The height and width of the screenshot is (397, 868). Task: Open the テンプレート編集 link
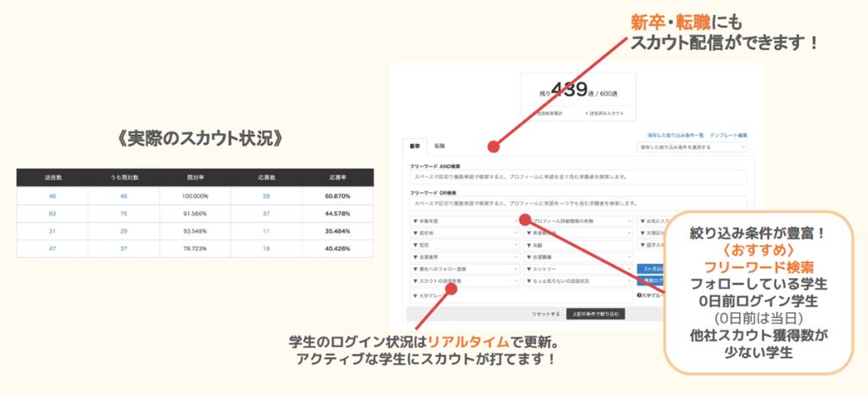tap(729, 135)
